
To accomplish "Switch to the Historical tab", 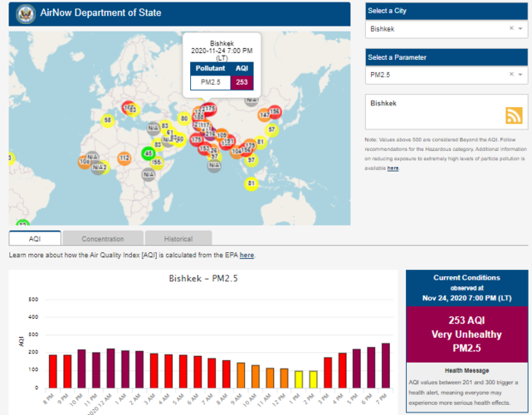I will [178, 239].
